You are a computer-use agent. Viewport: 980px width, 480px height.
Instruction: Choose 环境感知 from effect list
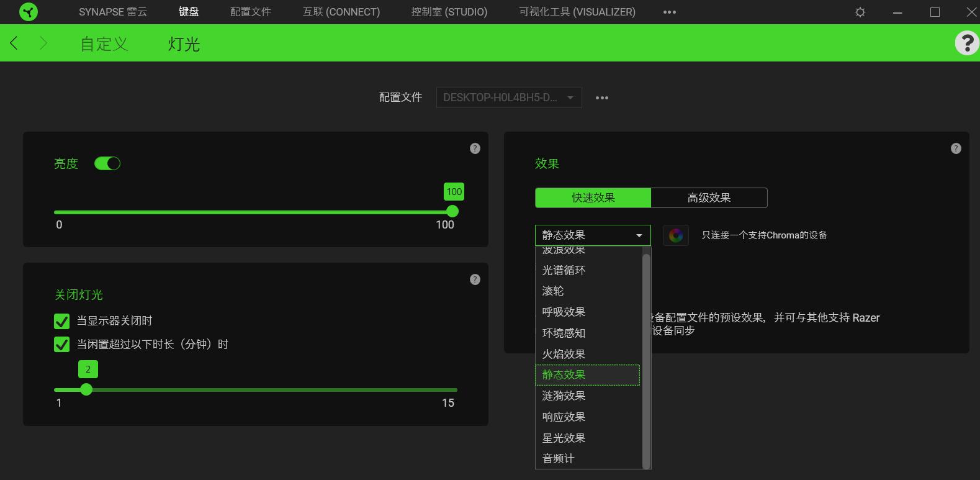(588, 333)
